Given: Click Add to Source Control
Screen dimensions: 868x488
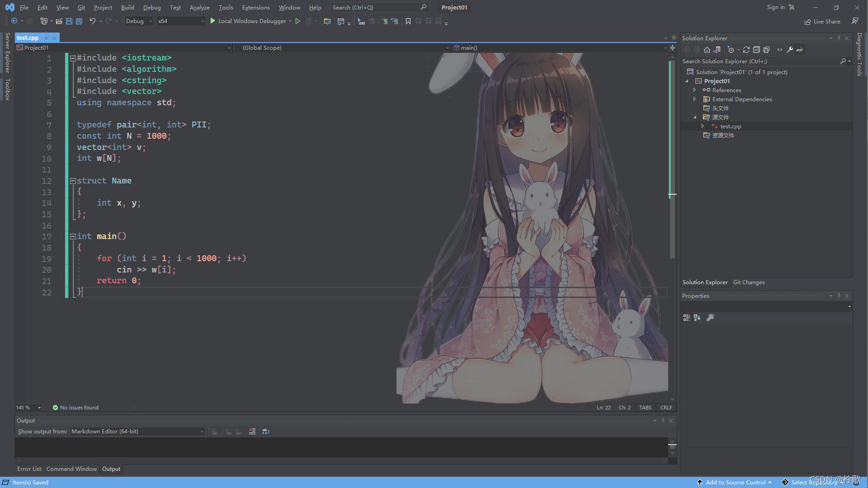Looking at the screenshot, I should tap(735, 482).
